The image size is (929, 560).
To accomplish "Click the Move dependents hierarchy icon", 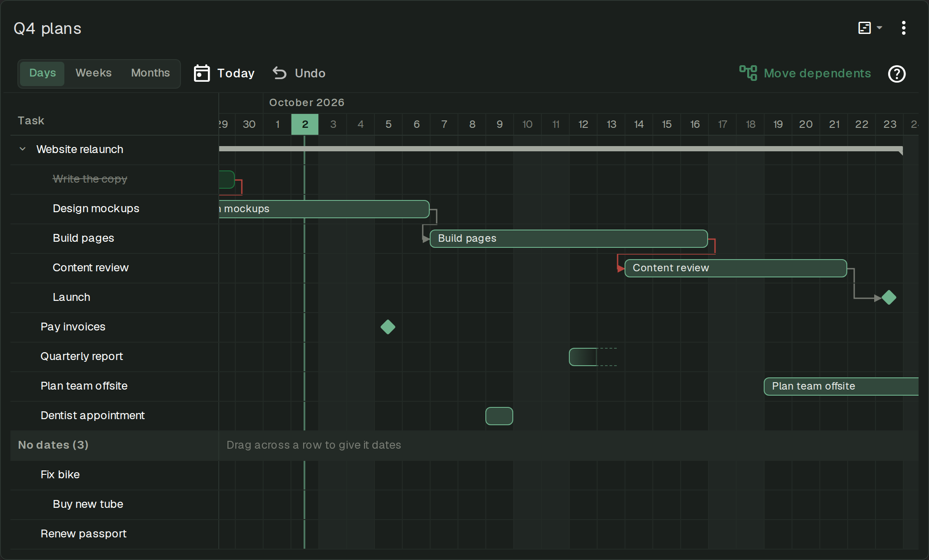I will (x=748, y=73).
